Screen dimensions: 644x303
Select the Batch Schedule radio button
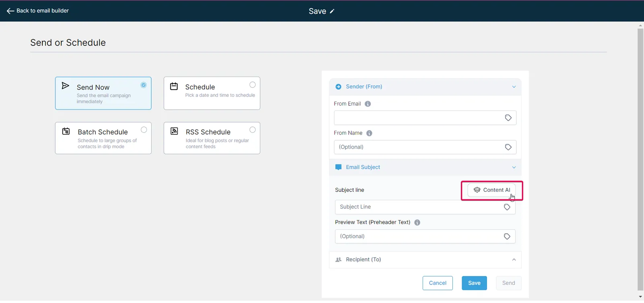[144, 130]
